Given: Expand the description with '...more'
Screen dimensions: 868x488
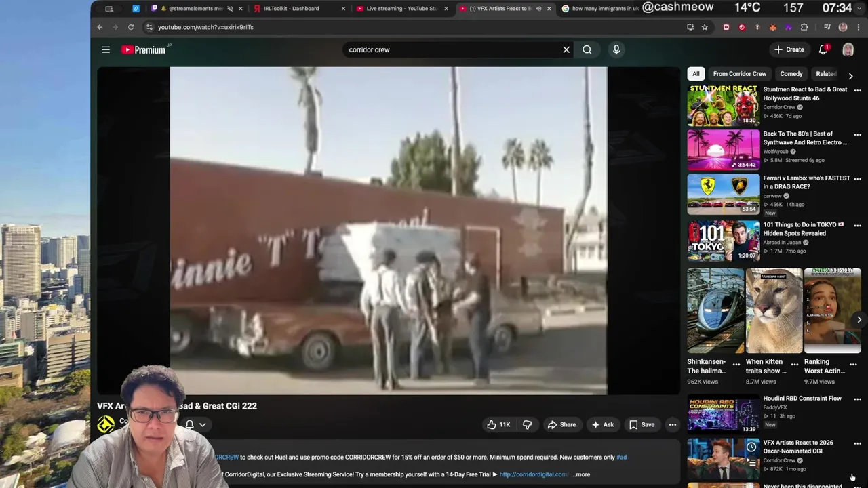Looking at the screenshot, I should click(580, 474).
